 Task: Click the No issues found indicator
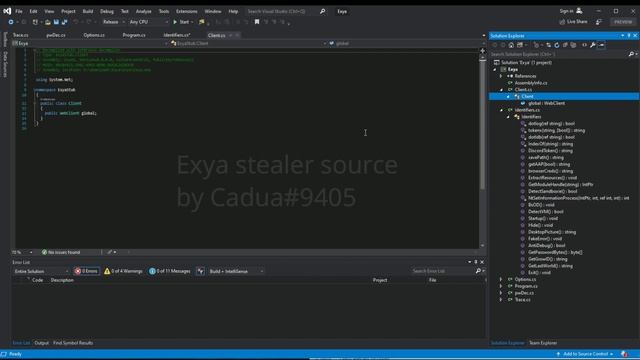61,253
